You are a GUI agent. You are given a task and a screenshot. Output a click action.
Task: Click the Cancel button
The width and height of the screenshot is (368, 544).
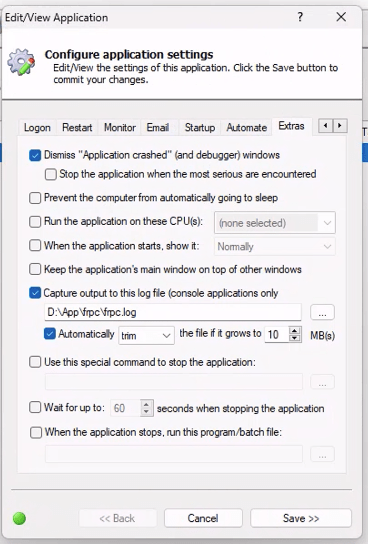[203, 518]
